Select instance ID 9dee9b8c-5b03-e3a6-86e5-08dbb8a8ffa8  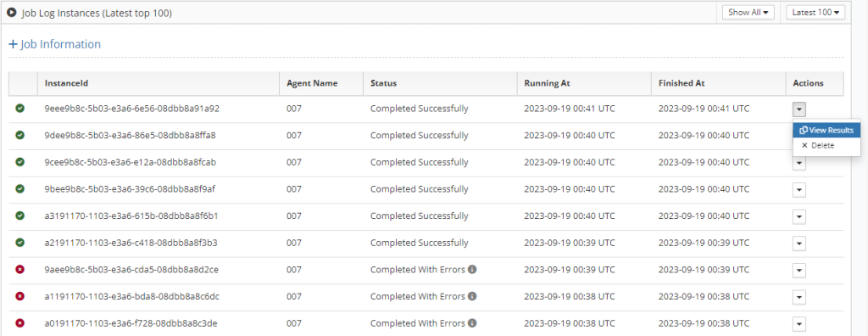tap(130, 135)
